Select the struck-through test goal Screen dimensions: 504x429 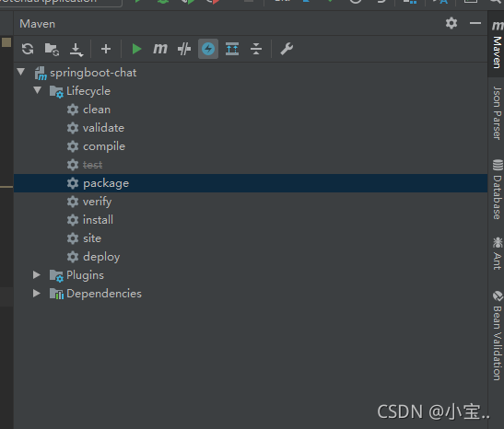pyautogui.click(x=92, y=165)
